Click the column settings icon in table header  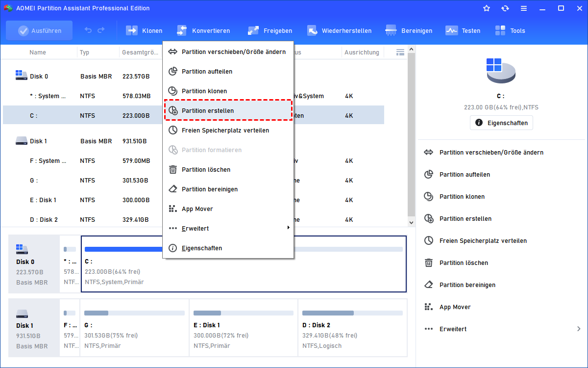[x=400, y=52]
